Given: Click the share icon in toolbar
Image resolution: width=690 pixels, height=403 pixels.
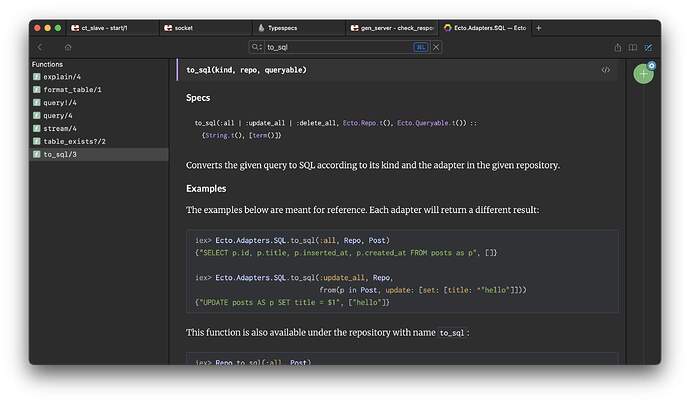Looking at the screenshot, I should 618,47.
